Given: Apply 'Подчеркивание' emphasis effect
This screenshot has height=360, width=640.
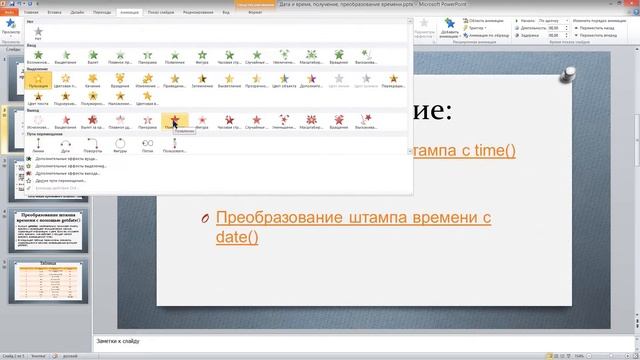Looking at the screenshot, I should pos(65,98).
